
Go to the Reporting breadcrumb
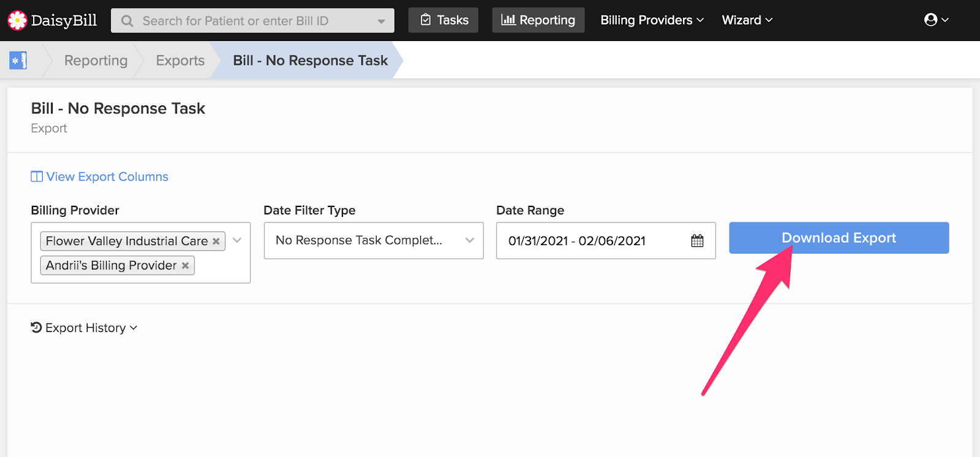pos(96,61)
